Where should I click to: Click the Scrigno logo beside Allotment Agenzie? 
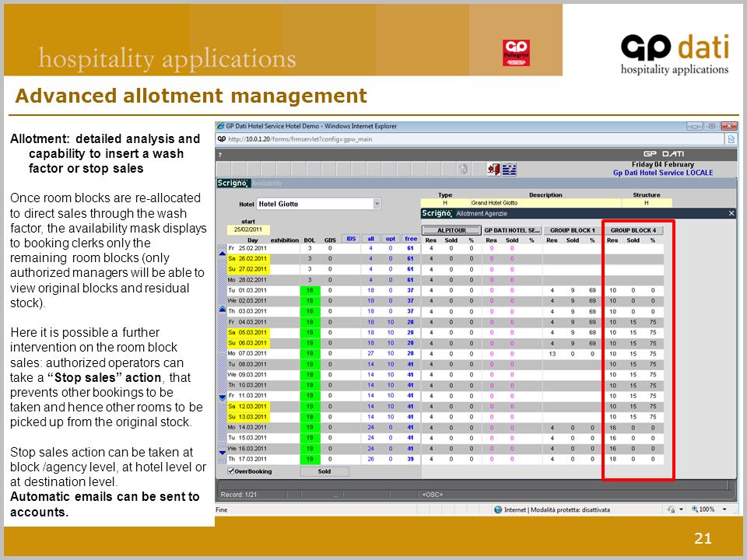(437, 213)
